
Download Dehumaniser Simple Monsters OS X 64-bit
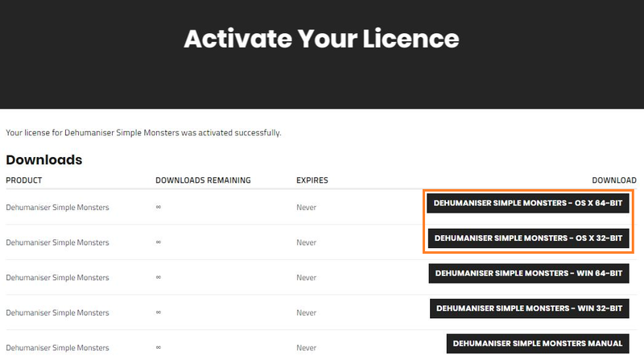click(528, 203)
